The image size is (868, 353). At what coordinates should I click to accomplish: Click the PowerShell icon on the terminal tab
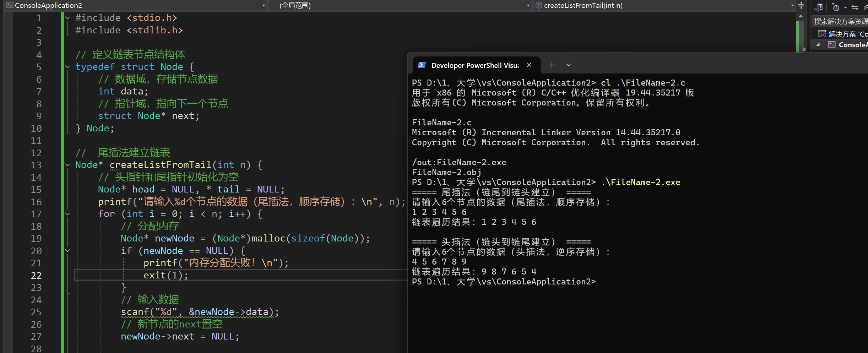(422, 65)
